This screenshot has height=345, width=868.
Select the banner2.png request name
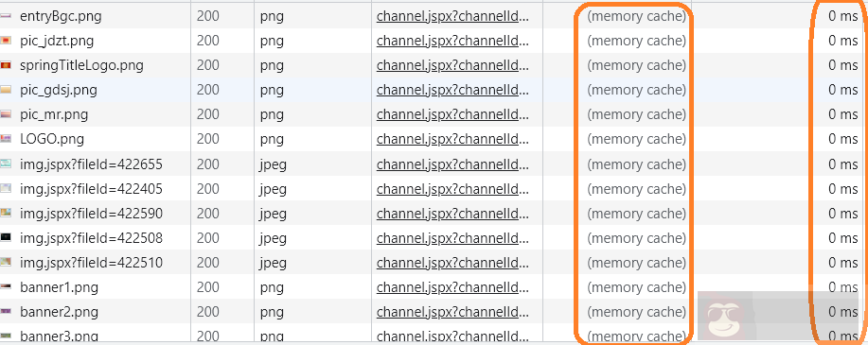point(60,312)
